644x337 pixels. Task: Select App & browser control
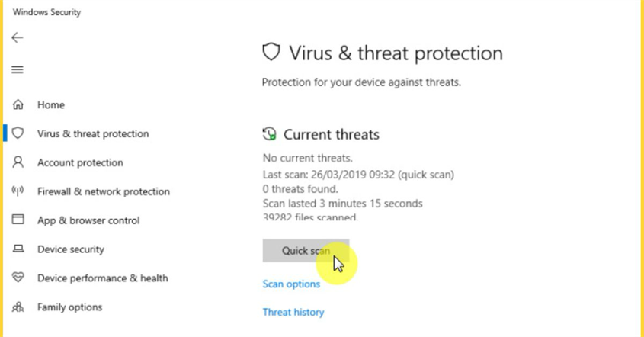click(x=88, y=220)
